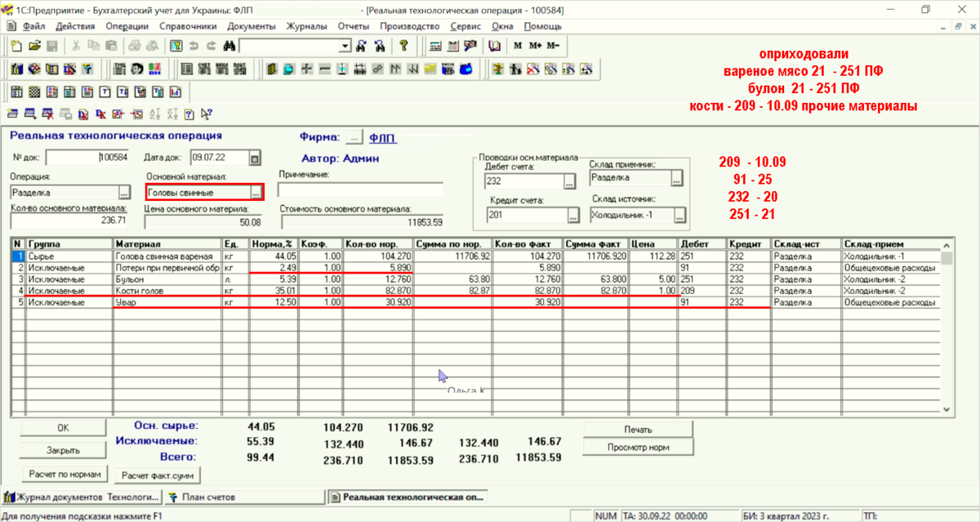Open the Calculator toolbar icon
Viewport: 980px width, 522px height.
(434, 46)
